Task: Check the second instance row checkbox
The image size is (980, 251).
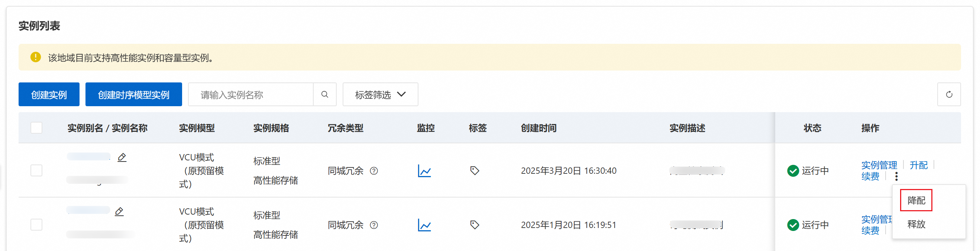Action: pyautogui.click(x=36, y=225)
